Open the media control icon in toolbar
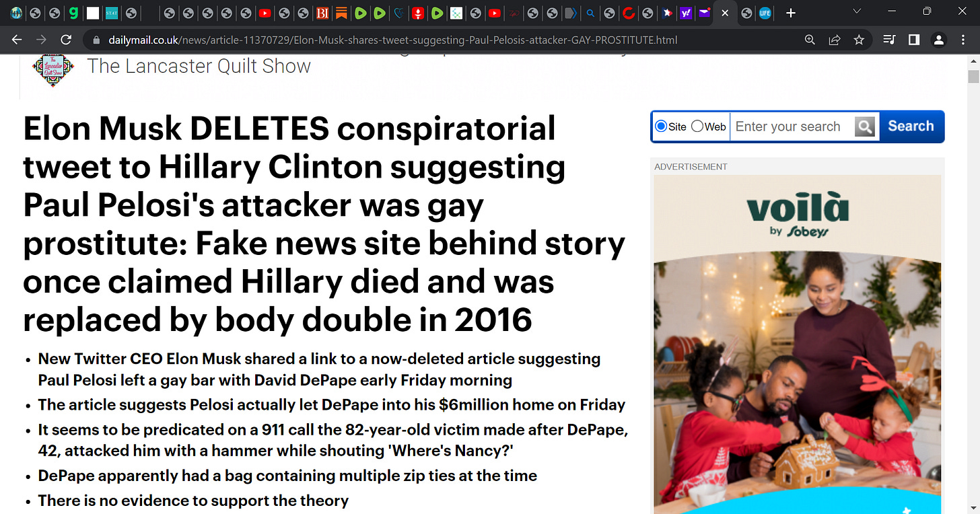This screenshot has height=514, width=980. point(889,40)
